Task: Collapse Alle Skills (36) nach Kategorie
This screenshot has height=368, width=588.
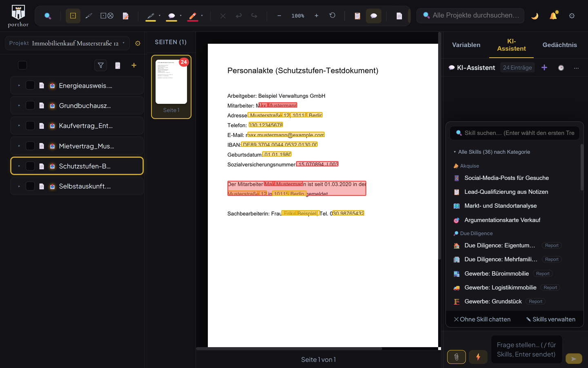Action: point(492,152)
